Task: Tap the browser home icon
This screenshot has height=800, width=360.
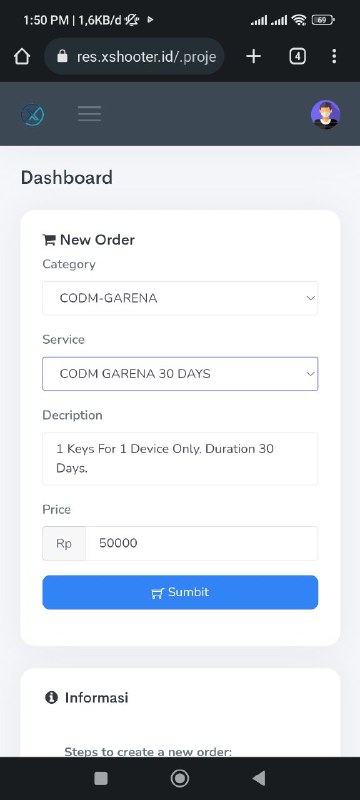Action: (x=22, y=56)
